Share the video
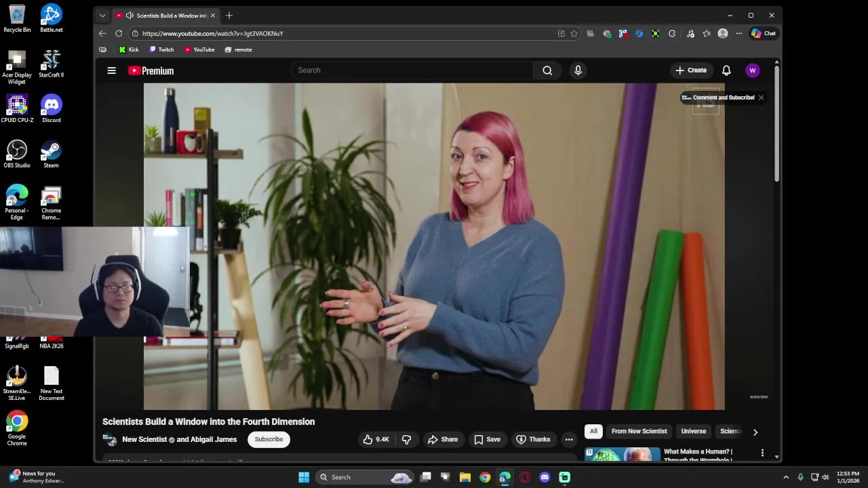Screen dimensions: 868x488 pos(443,439)
